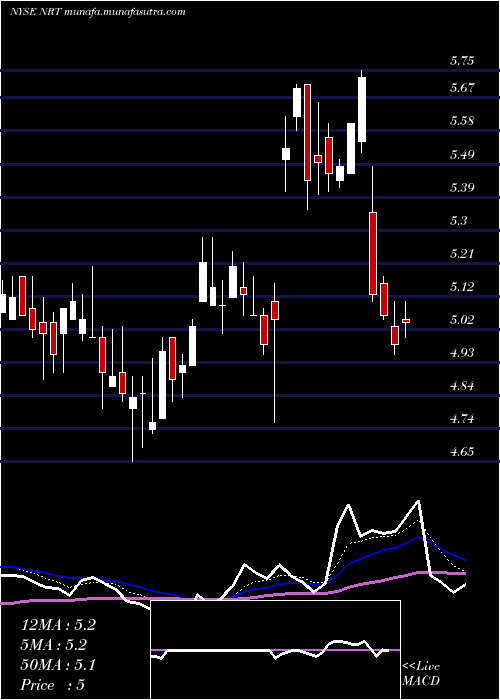Click the 4.74 price axis label
The width and height of the screenshot is (500, 700).
click(462, 419)
